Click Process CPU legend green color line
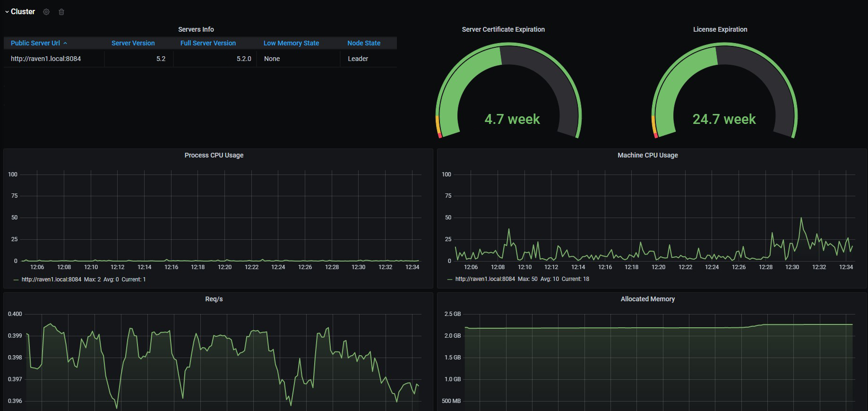Viewport: 868px width, 411px height. tap(16, 280)
